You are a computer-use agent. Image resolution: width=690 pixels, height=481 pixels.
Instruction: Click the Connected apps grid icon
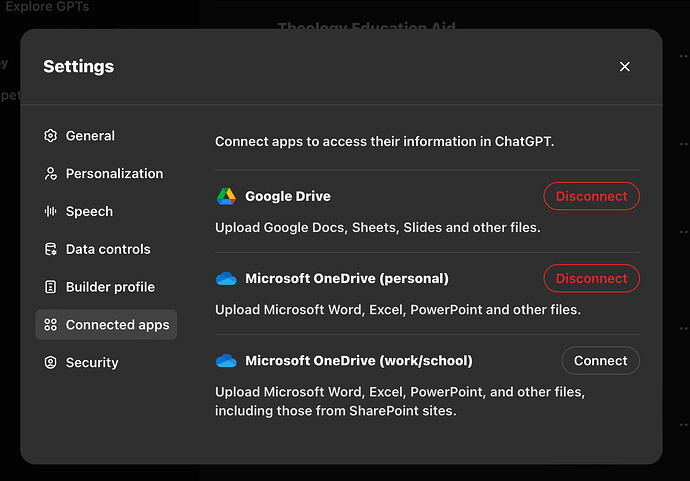[51, 325]
